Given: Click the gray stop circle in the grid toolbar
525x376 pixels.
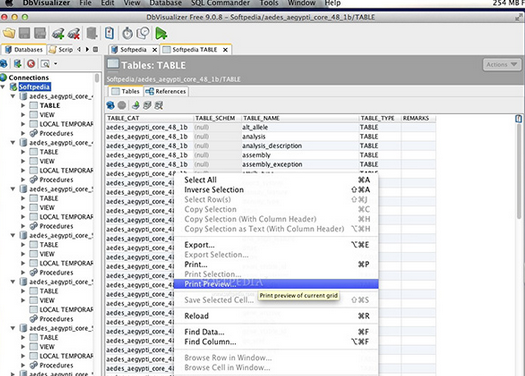Looking at the screenshot, I should point(122,105).
